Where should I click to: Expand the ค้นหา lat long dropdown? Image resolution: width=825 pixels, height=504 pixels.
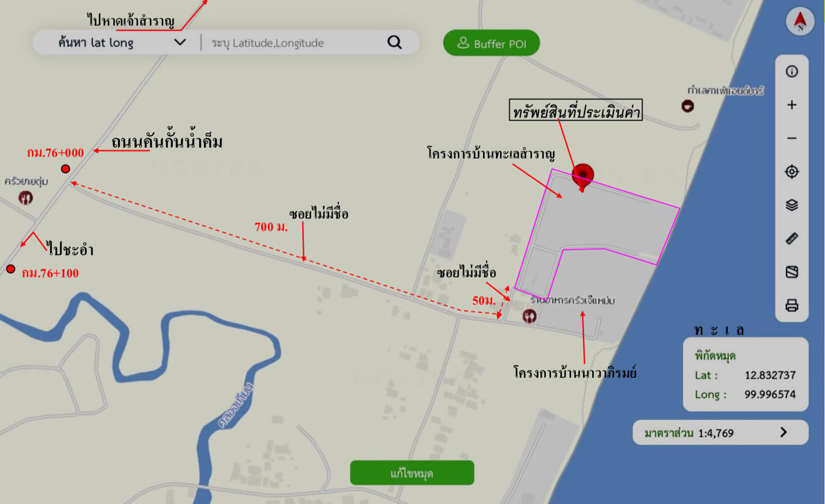tap(180, 42)
